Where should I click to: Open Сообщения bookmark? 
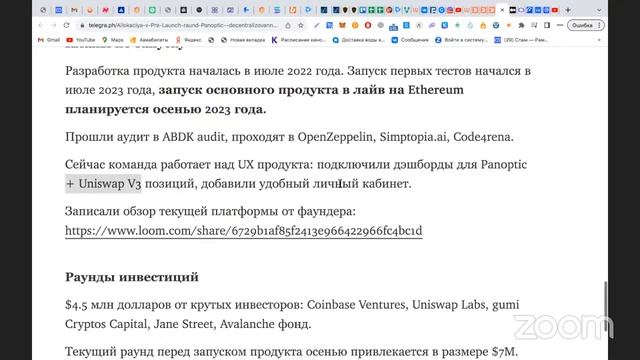[410, 40]
